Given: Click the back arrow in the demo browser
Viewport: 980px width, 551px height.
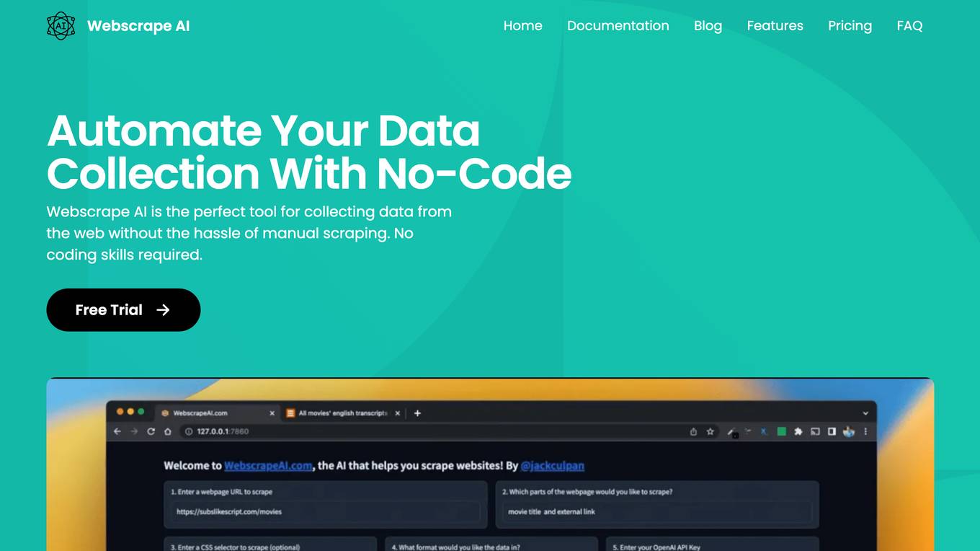Looking at the screenshot, I should (117, 431).
